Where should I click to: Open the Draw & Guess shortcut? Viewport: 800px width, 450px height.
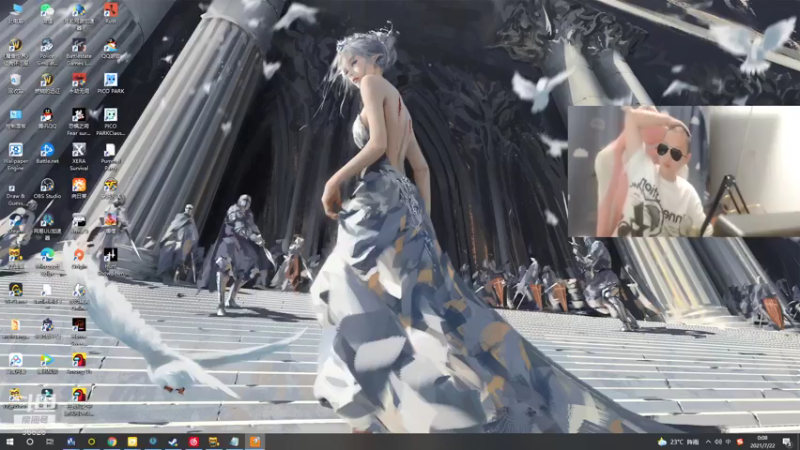16,195
